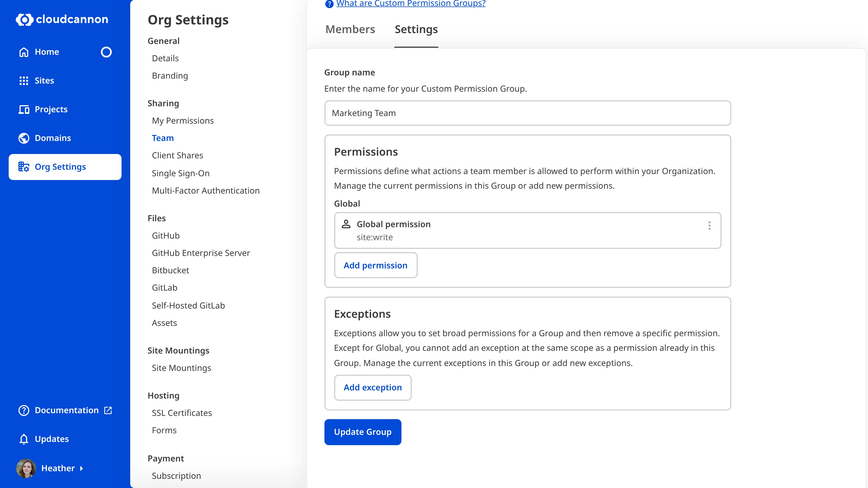This screenshot has height=488, width=868.
Task: Click the circle indicator next to Home
Action: coord(106,52)
